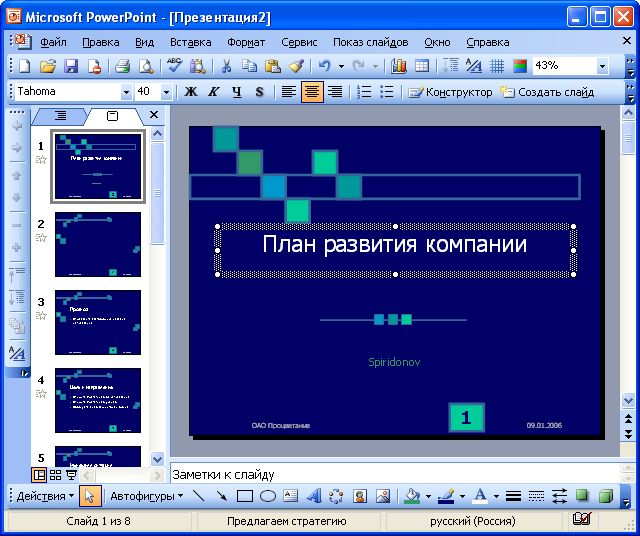
Task: Select slide 4 thumbnail
Action: (x=98, y=400)
